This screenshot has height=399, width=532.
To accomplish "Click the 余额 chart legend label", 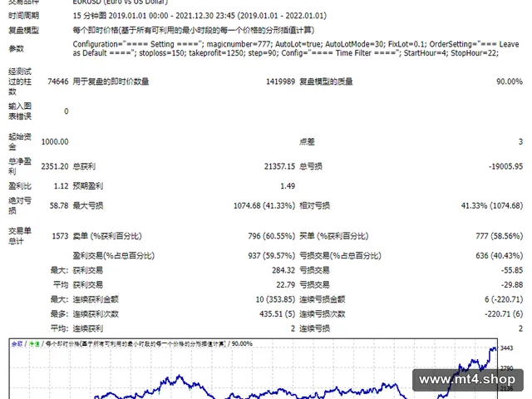I will (x=17, y=344).
